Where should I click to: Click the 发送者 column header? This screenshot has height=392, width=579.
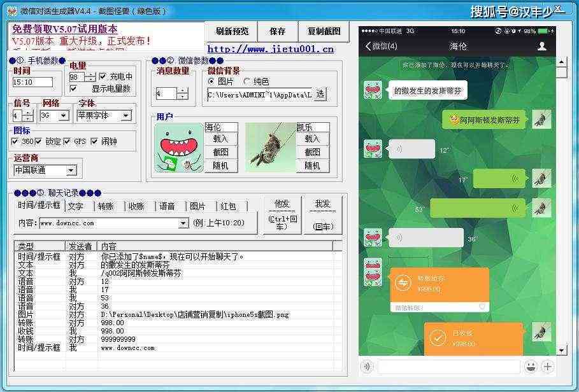(x=81, y=246)
